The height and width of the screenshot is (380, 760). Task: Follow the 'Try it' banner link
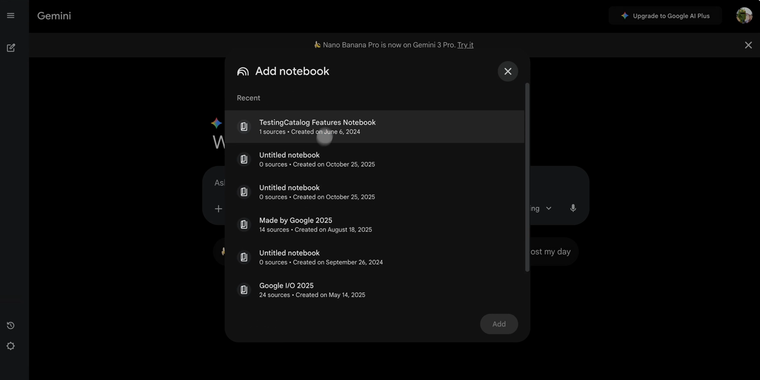465,45
